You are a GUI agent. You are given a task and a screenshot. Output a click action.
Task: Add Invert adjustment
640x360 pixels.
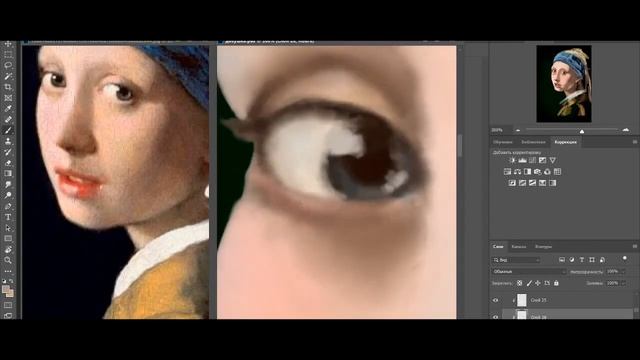click(513, 183)
